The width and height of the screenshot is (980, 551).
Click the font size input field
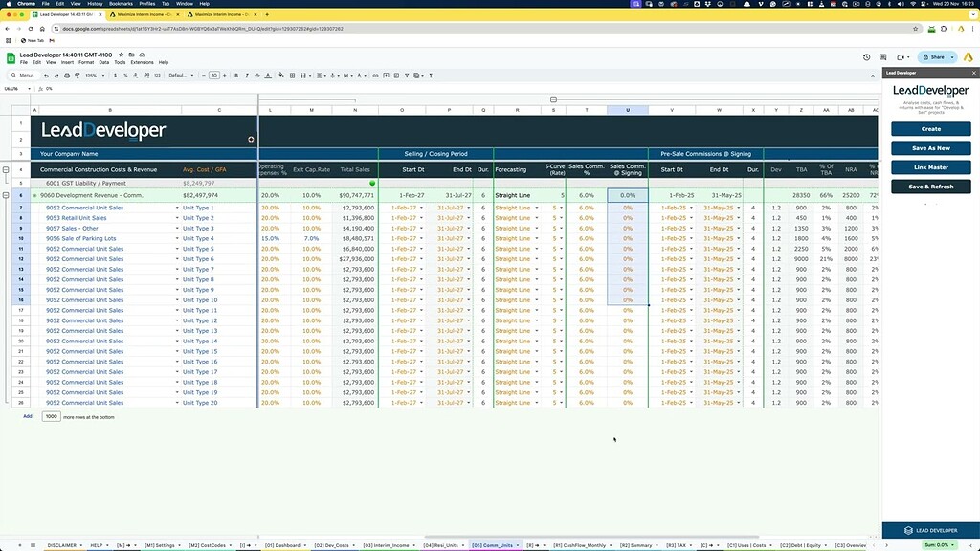pyautogui.click(x=213, y=76)
